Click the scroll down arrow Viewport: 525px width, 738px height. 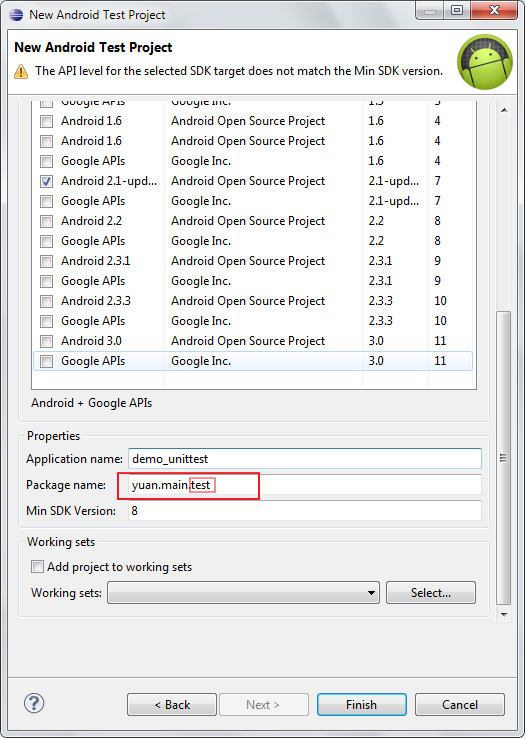(504, 615)
